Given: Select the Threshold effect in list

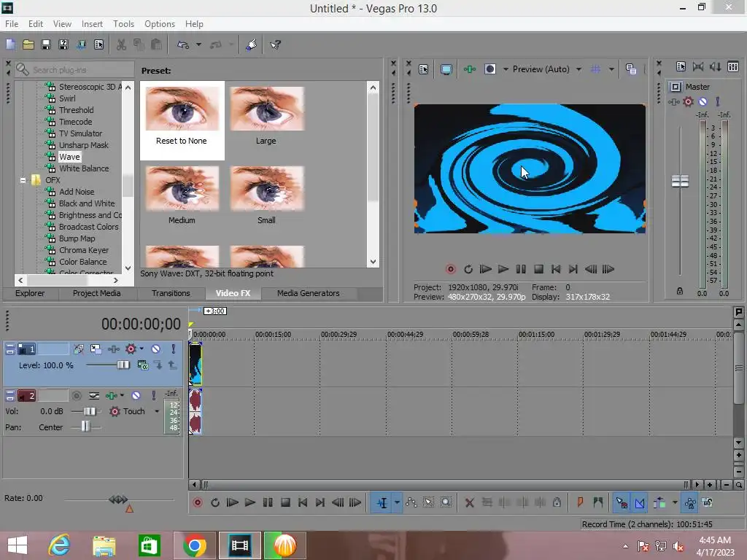Looking at the screenshot, I should [76, 110].
